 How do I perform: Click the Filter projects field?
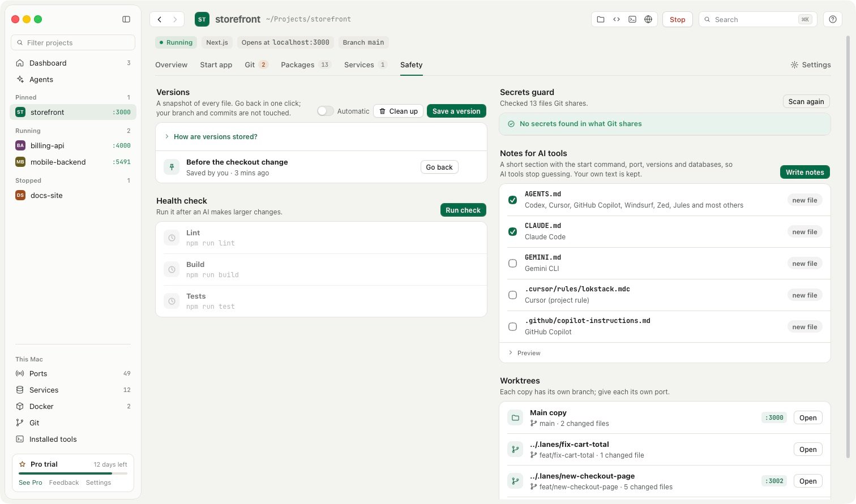[73, 42]
